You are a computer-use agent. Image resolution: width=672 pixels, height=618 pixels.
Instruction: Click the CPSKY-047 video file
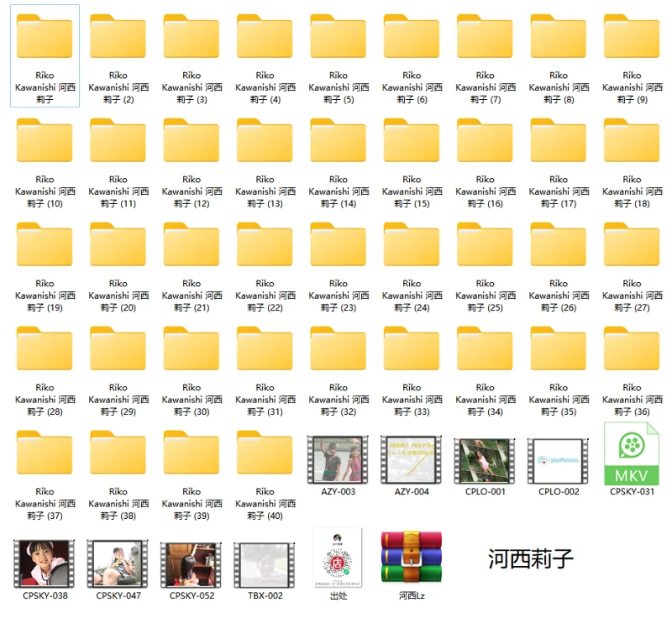click(118, 563)
